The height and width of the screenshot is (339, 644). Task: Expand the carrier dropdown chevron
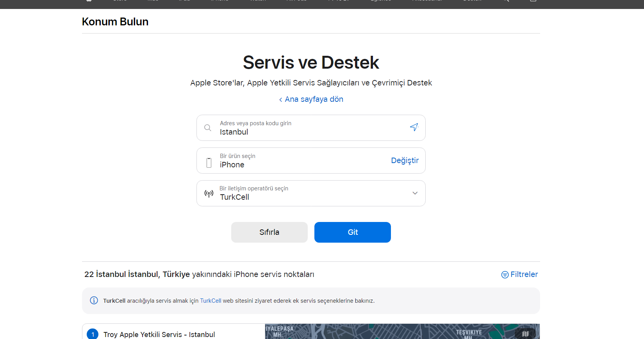tap(415, 193)
